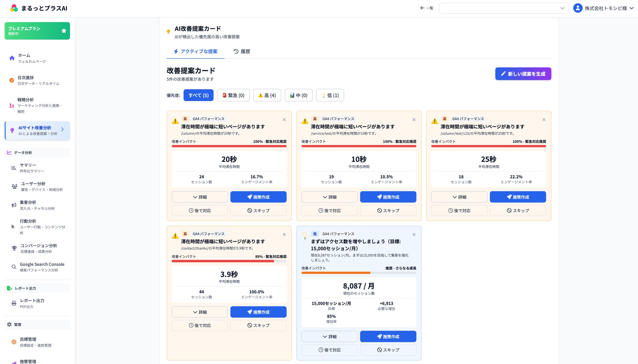
Task: Click the 日次進捗 gauge icon
Action: [x=12, y=80]
